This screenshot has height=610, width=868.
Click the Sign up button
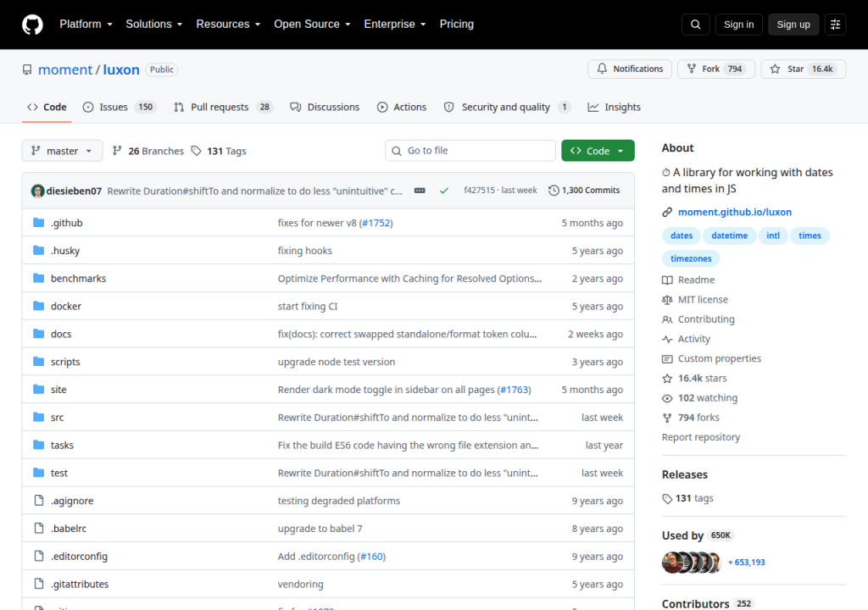click(x=793, y=25)
